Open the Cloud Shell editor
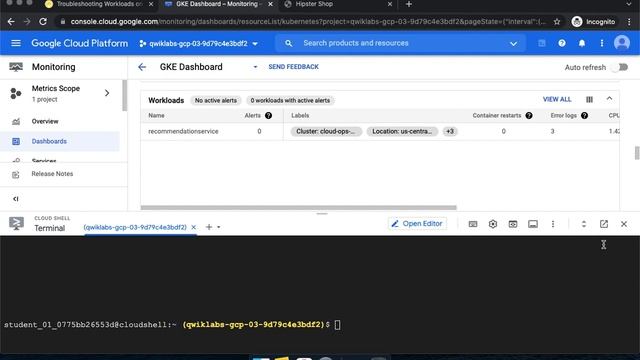 tap(417, 224)
